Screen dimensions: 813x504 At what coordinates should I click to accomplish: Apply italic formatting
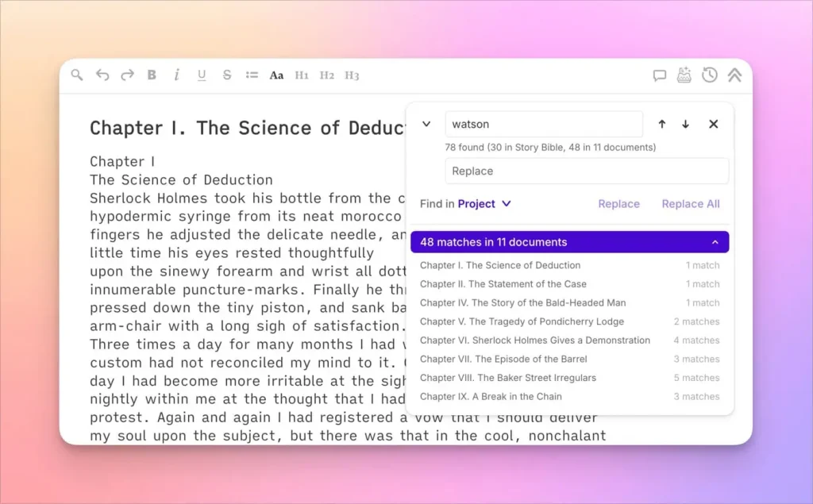pos(176,75)
